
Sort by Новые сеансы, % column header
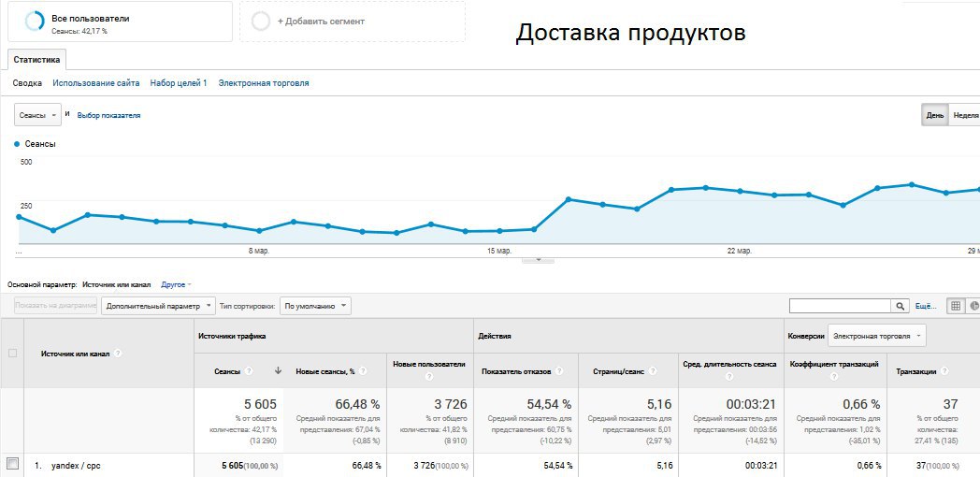click(325, 371)
